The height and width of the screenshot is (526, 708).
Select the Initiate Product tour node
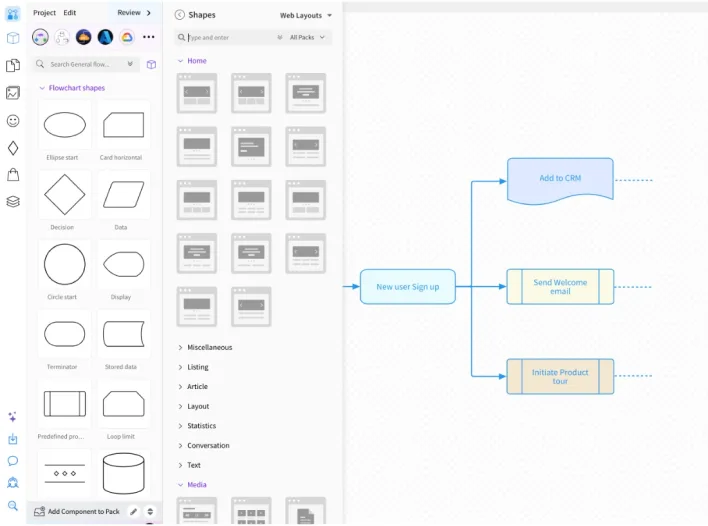pyautogui.click(x=560, y=377)
